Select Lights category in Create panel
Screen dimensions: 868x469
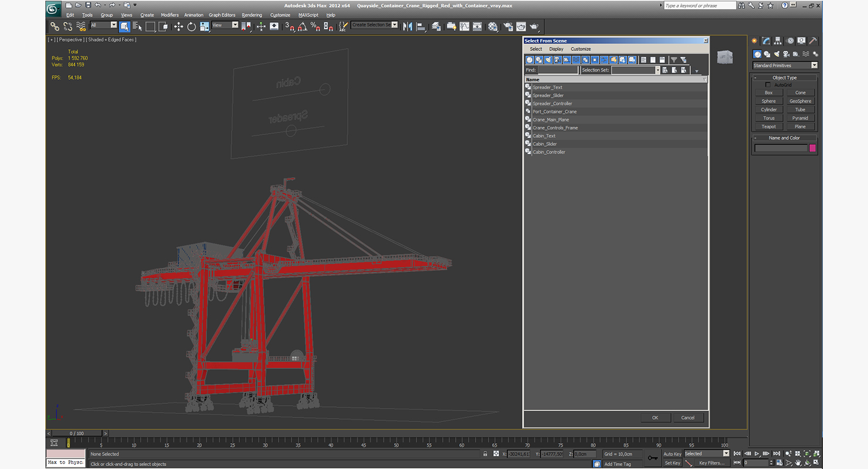point(777,54)
